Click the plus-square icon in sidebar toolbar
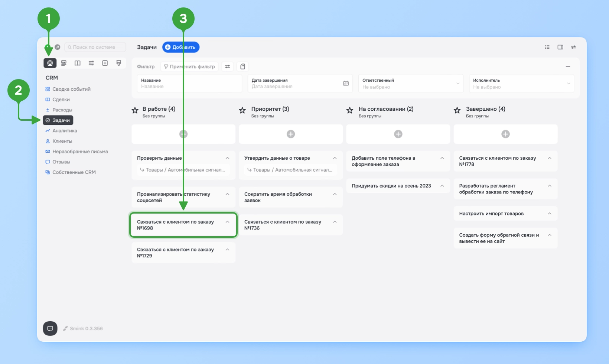 click(x=105, y=63)
